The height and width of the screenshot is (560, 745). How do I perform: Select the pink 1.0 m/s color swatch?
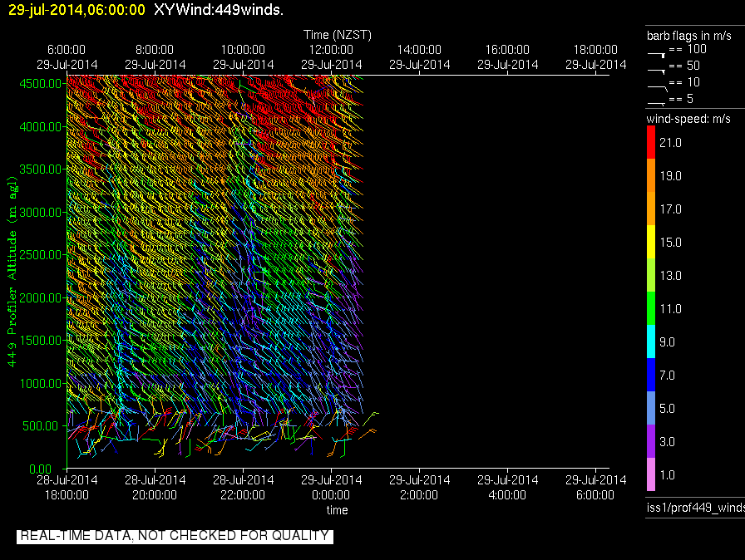651,474
